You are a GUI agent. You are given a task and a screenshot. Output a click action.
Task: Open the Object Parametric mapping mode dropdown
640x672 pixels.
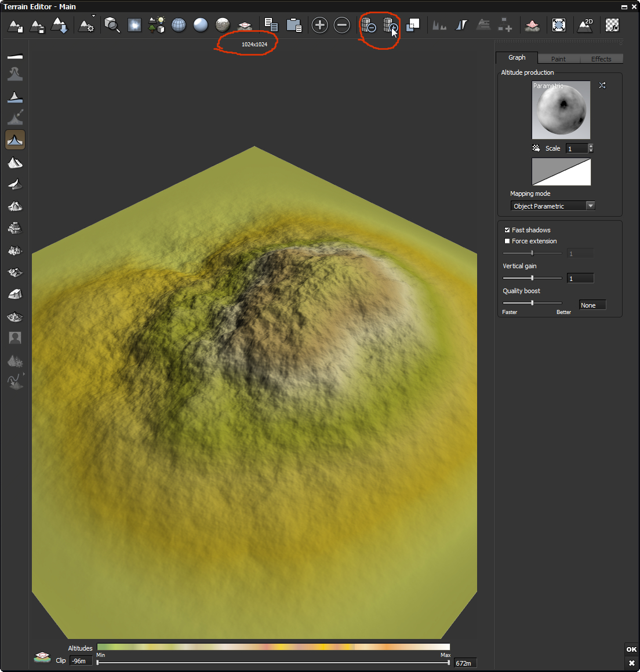[x=553, y=206]
